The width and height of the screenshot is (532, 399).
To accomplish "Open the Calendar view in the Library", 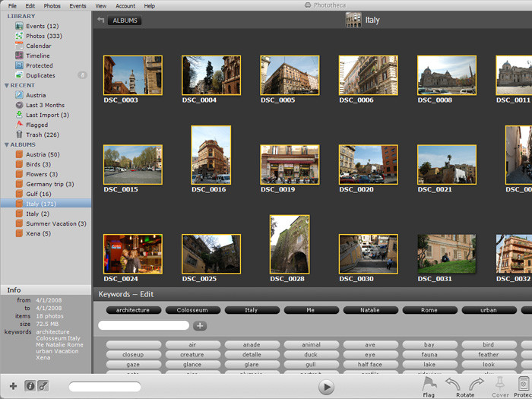I will coord(38,46).
